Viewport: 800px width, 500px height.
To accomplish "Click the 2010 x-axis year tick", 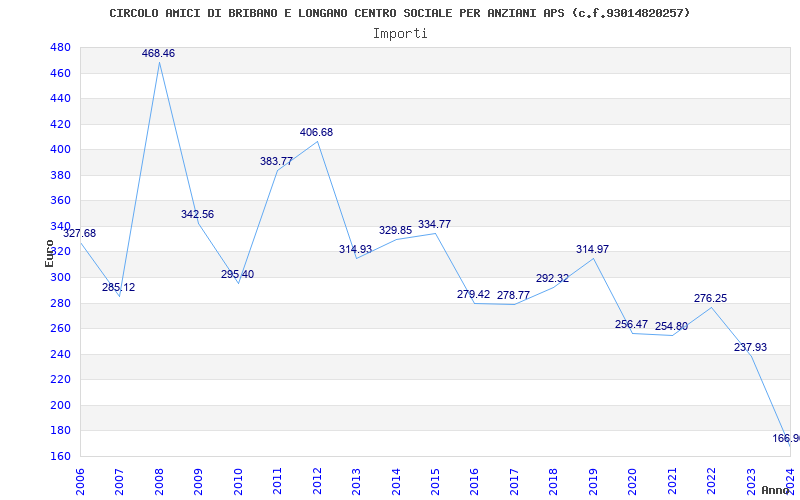I will pyautogui.click(x=238, y=481).
